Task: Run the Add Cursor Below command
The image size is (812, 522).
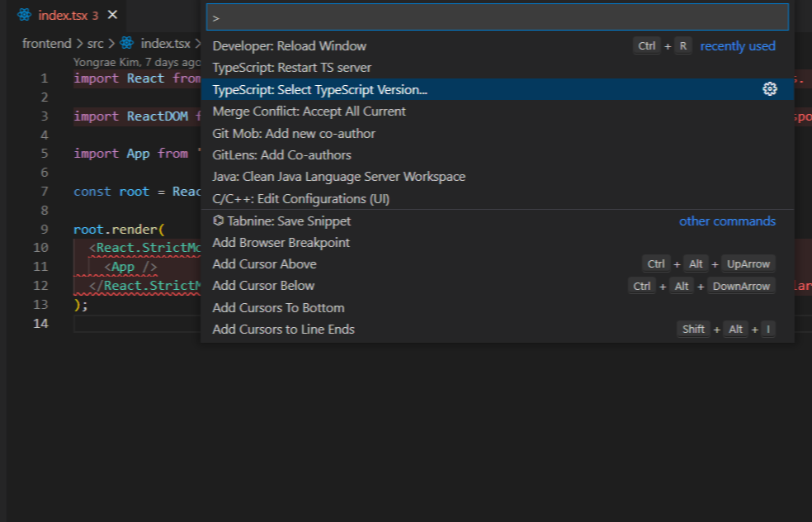Action: click(x=497, y=286)
